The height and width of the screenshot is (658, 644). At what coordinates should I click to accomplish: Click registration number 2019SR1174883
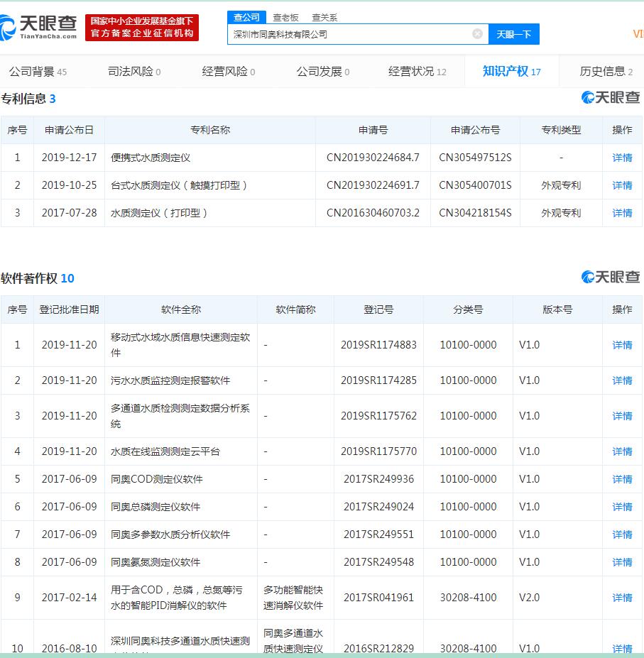coord(378,345)
